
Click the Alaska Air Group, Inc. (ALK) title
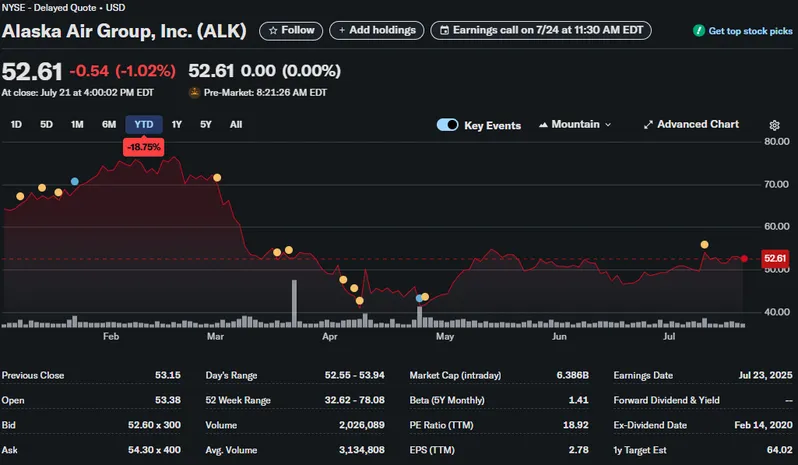tap(124, 31)
